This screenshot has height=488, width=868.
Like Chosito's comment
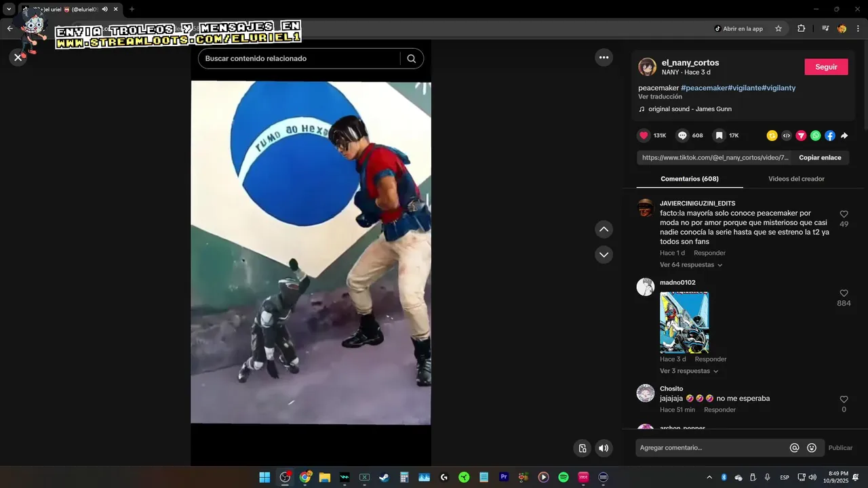tap(844, 400)
